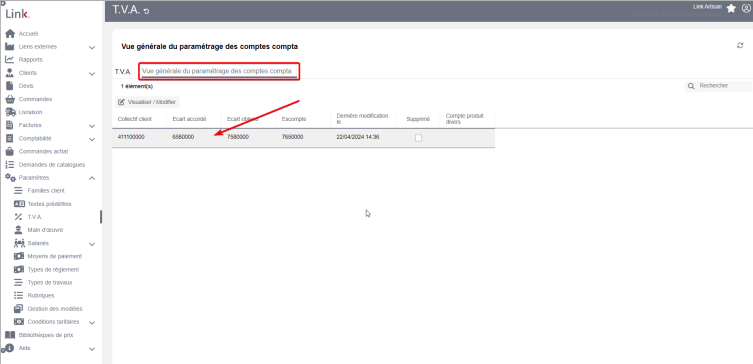Switch to the T.V.A. tab
Image resolution: width=753 pixels, height=364 pixels.
coord(122,71)
